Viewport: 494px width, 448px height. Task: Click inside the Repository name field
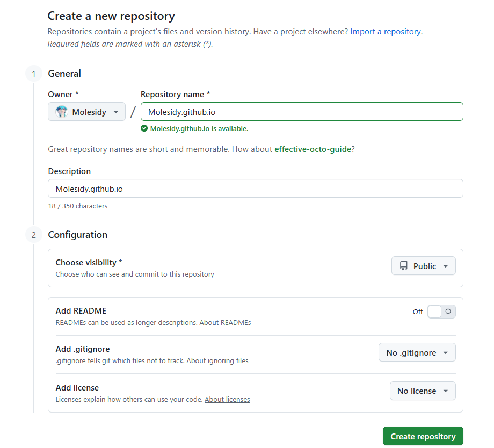pyautogui.click(x=301, y=111)
